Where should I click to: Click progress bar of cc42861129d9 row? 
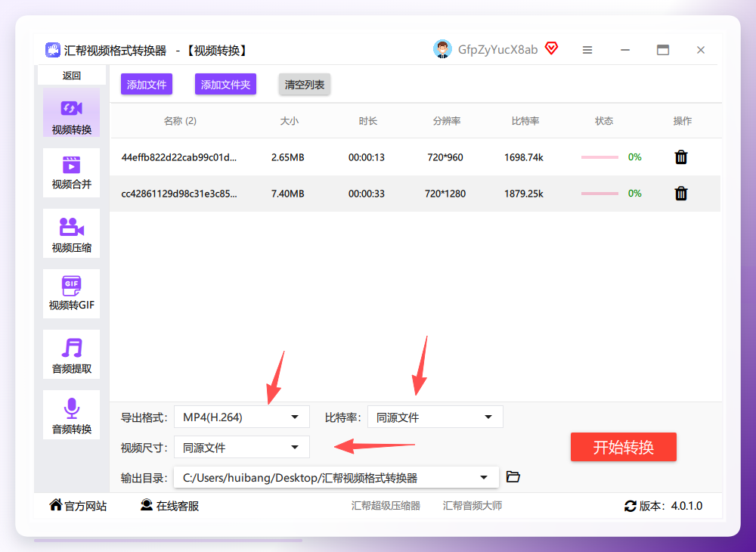pyautogui.click(x=600, y=194)
